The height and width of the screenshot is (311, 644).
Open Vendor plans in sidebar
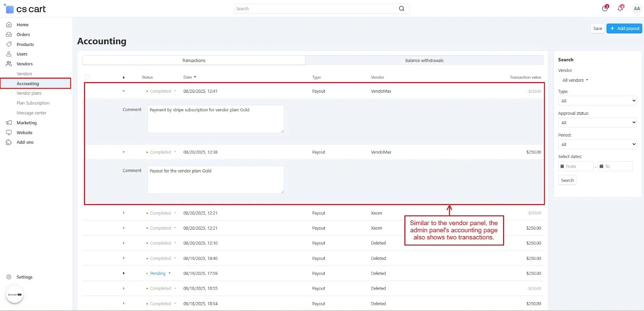click(x=29, y=93)
